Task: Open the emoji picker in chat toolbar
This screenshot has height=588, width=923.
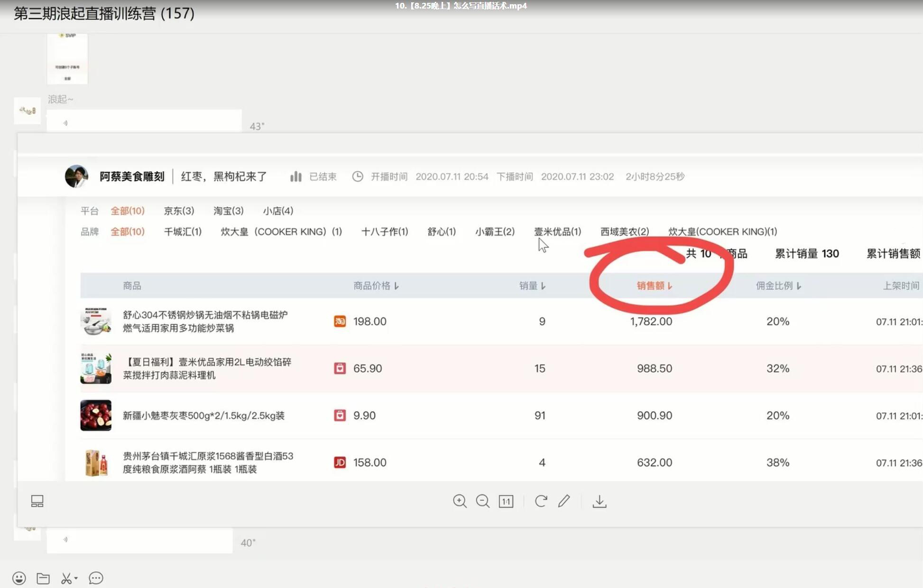Action: coord(19,578)
